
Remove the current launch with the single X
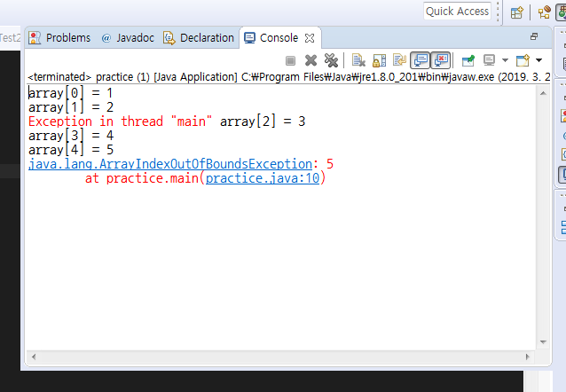click(x=311, y=60)
